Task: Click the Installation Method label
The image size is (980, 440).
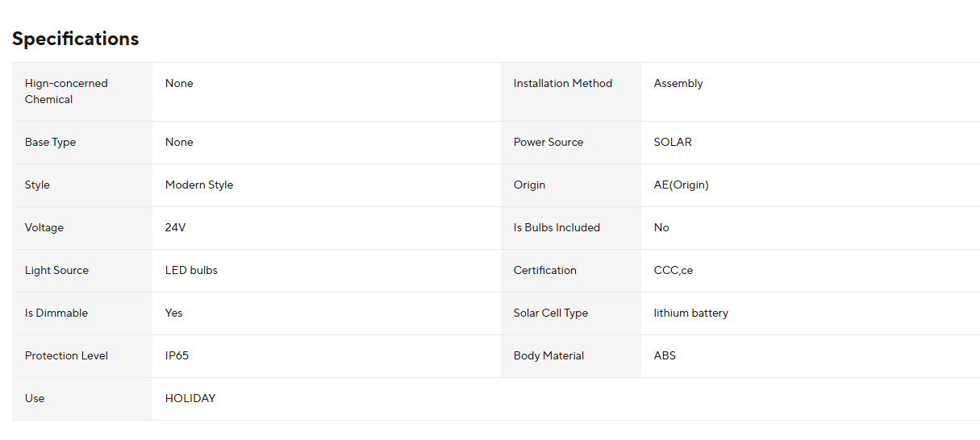Action: [x=563, y=84]
